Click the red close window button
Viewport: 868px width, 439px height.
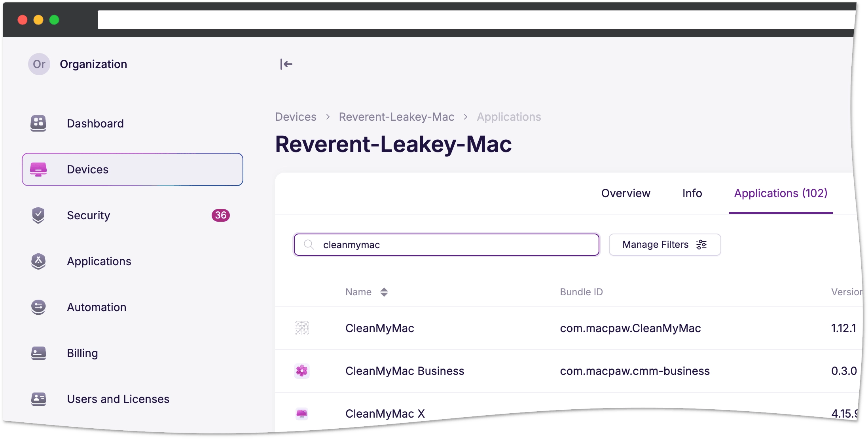click(23, 20)
